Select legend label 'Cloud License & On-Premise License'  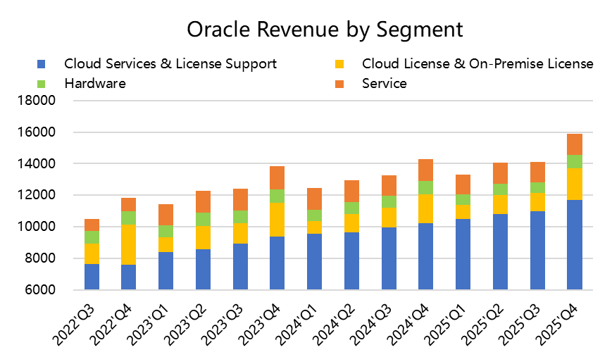[477, 64]
